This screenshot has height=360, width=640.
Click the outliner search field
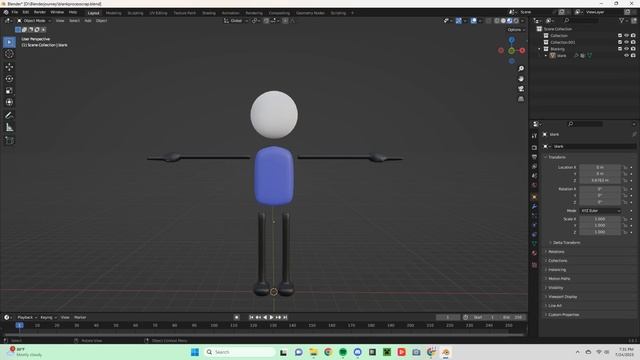pos(582,20)
